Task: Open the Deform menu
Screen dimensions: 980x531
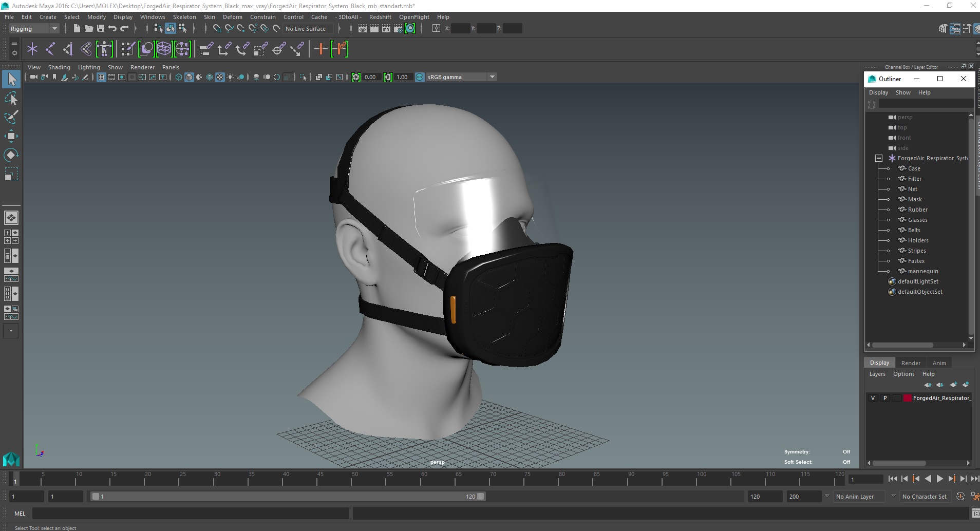Action: pos(232,17)
